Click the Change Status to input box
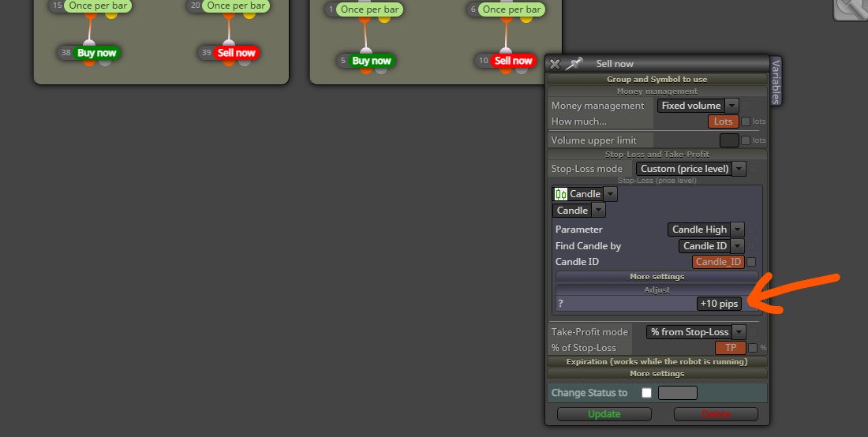 point(678,393)
